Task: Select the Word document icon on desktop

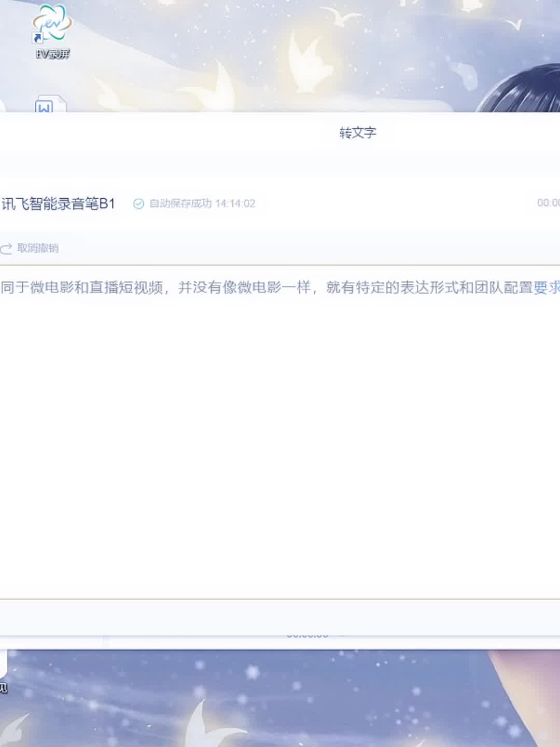Action: [x=50, y=105]
